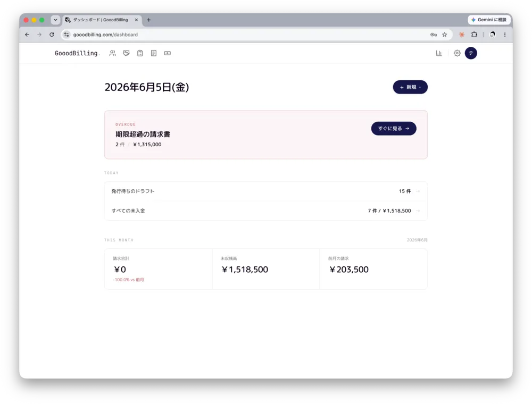Click the browser forward arrow
Image resolution: width=532 pixels, height=404 pixels.
39,35
